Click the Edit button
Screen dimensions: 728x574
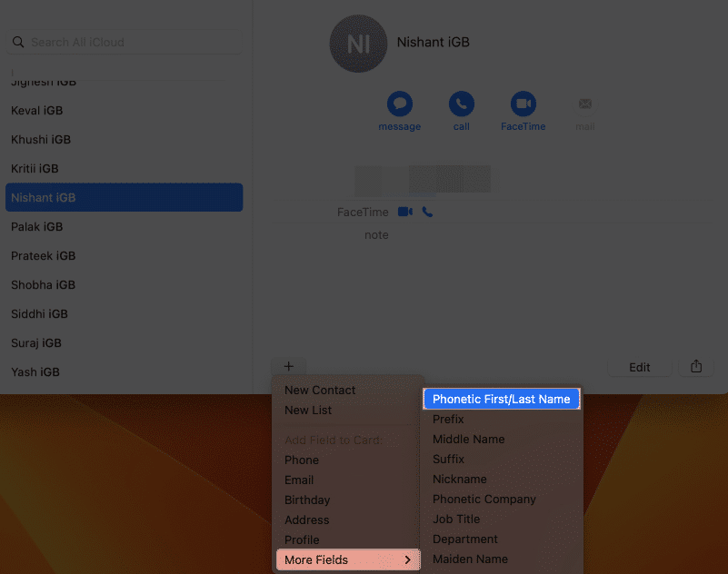tap(639, 367)
